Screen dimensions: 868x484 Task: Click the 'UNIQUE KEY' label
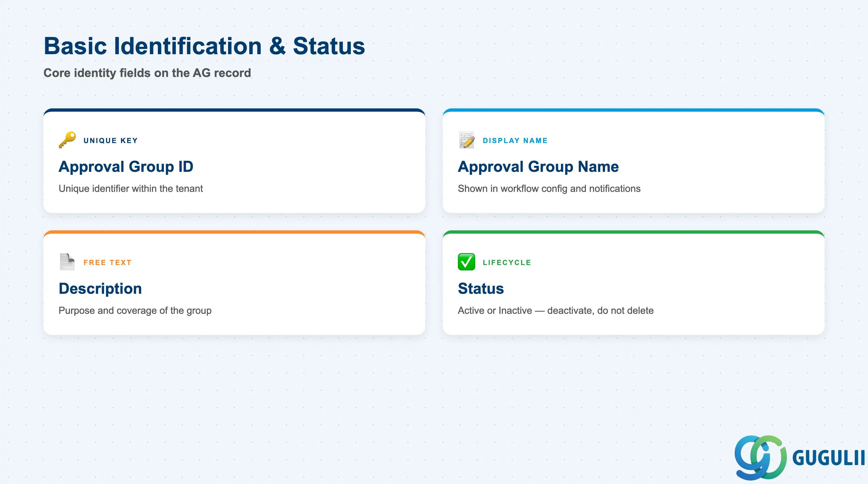110,141
